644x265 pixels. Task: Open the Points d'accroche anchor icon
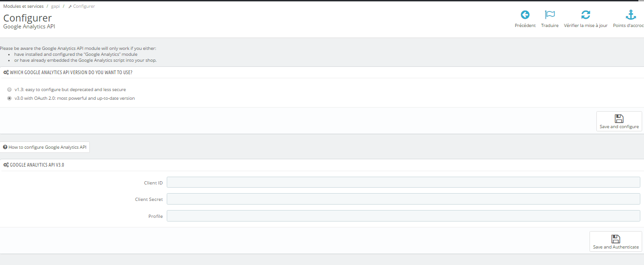[x=631, y=15]
